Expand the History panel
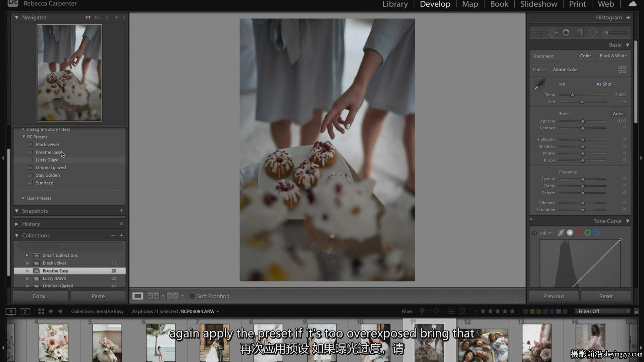This screenshot has height=362, width=644. pyautogui.click(x=16, y=224)
